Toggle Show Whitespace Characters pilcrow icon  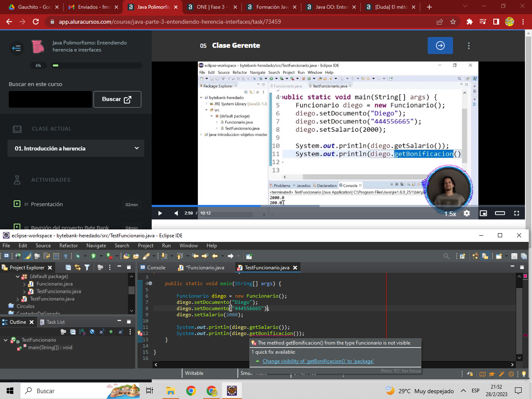click(x=66, y=256)
